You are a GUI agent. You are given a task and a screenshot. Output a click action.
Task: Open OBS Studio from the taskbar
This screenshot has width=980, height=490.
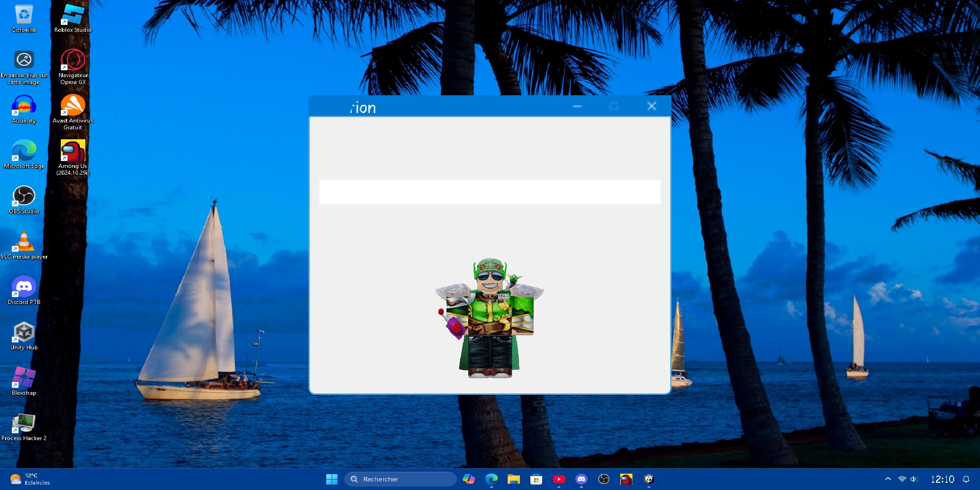pos(604,479)
